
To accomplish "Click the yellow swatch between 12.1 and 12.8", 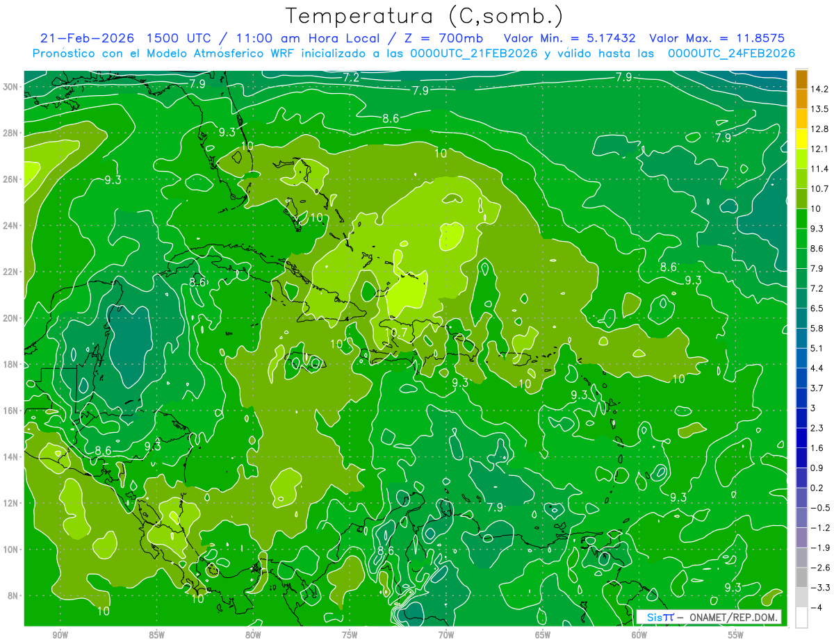I will click(801, 139).
